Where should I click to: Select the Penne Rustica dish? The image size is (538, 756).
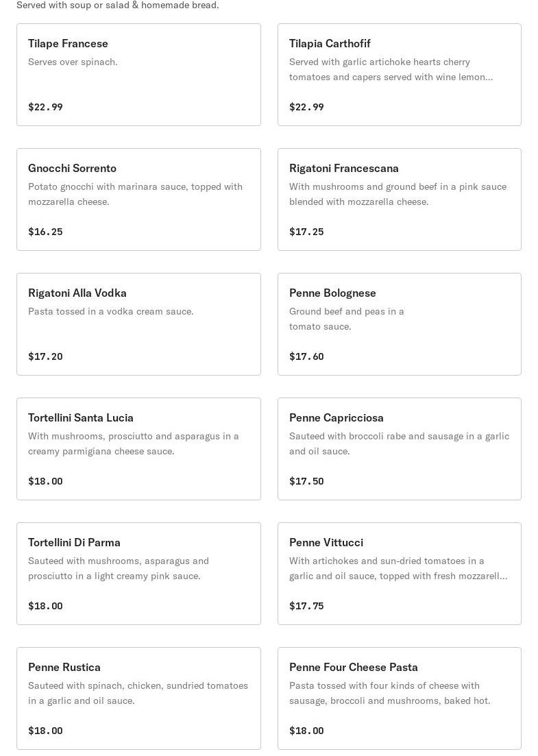point(139,698)
